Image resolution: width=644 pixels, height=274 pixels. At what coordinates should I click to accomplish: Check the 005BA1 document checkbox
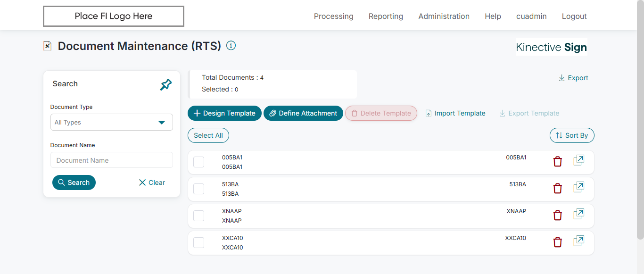tap(199, 162)
